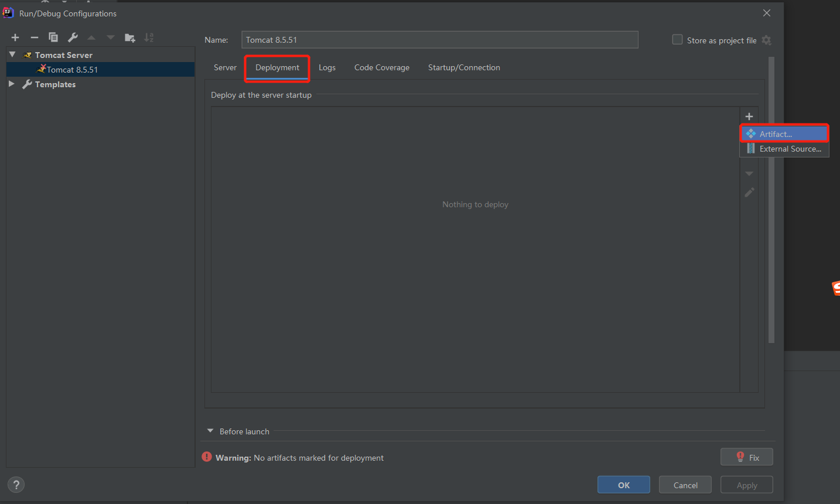Sort configurations alphabetically icon
This screenshot has width=840, height=504.
point(149,37)
